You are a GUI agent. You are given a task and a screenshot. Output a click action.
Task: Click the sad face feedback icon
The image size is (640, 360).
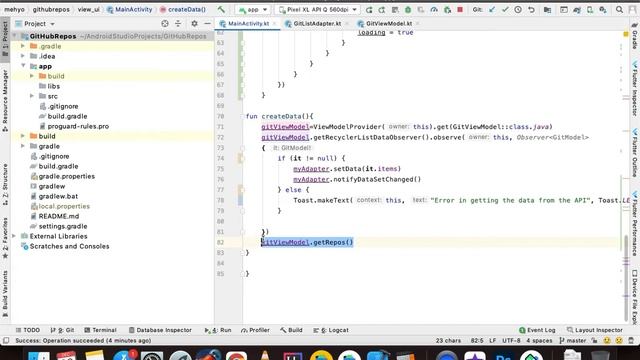[619, 340]
